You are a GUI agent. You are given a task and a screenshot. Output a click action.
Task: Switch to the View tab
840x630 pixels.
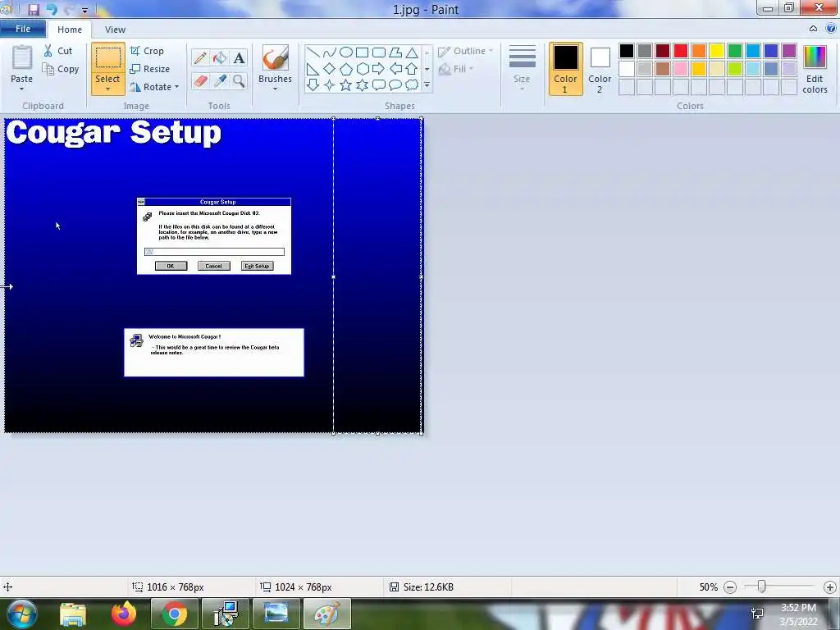coord(115,30)
